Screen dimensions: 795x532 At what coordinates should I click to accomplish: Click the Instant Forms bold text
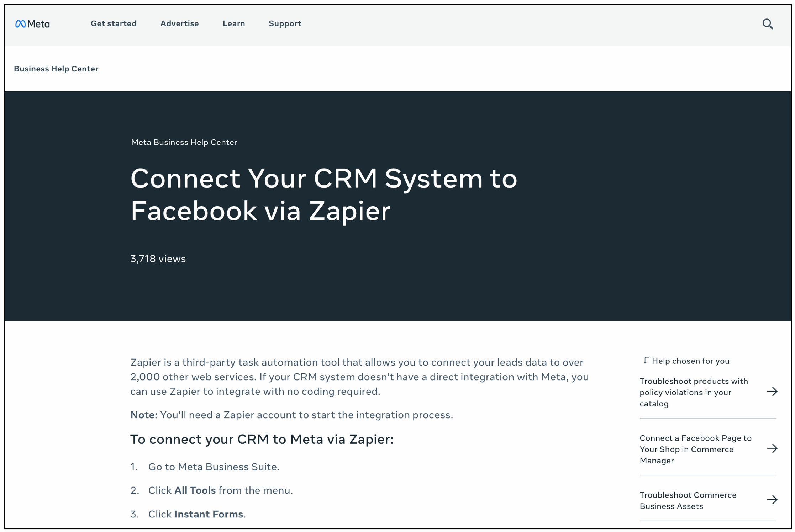tap(209, 514)
